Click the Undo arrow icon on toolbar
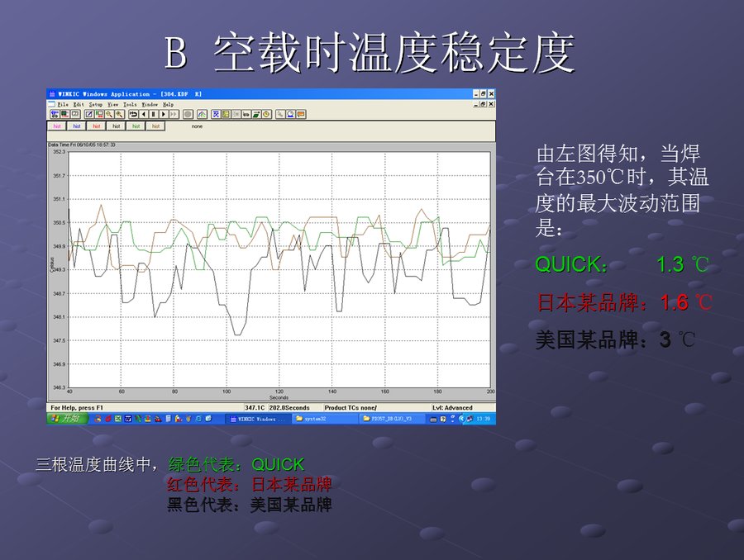The image size is (744, 560). pos(133,113)
